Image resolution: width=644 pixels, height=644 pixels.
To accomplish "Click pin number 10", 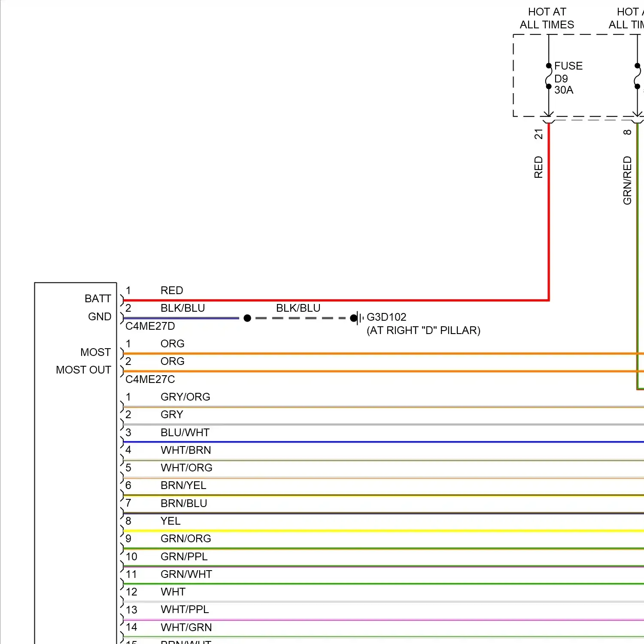I will (131, 556).
